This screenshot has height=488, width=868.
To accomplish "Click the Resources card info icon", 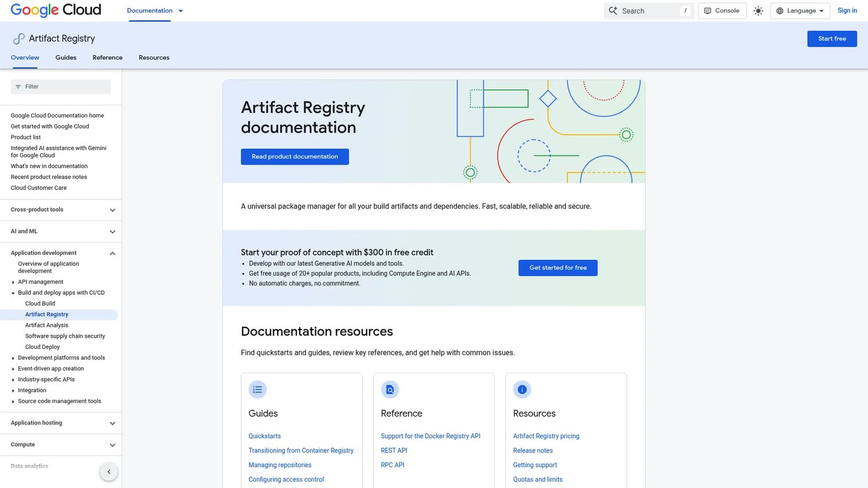I will pos(522,390).
